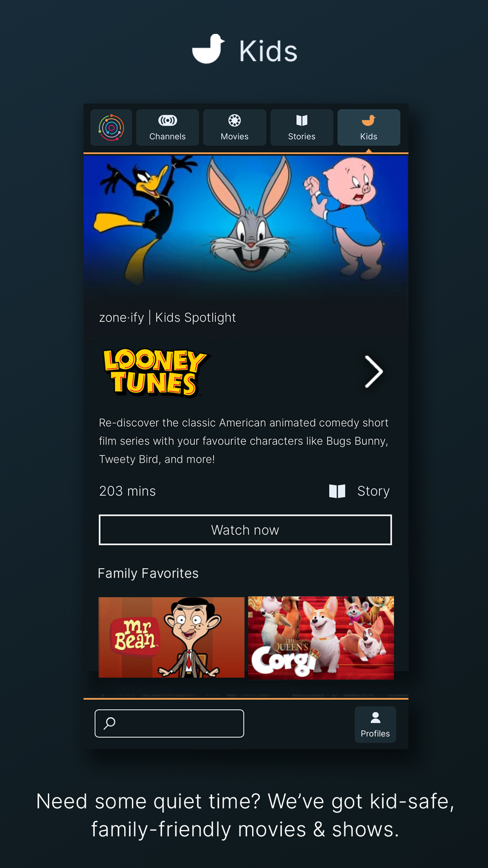The image size is (488, 868).
Task: Open the Movies tab
Action: tap(235, 127)
